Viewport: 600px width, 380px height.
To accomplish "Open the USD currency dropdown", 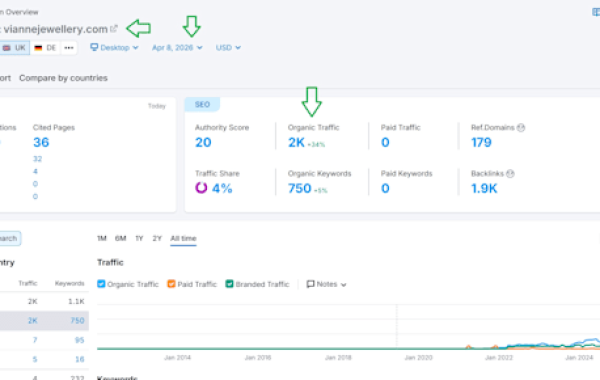I will (228, 47).
